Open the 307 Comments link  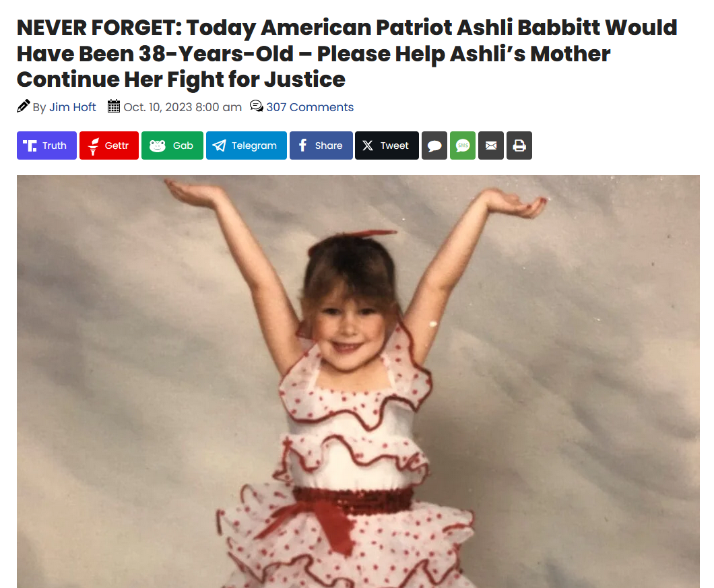click(x=310, y=107)
